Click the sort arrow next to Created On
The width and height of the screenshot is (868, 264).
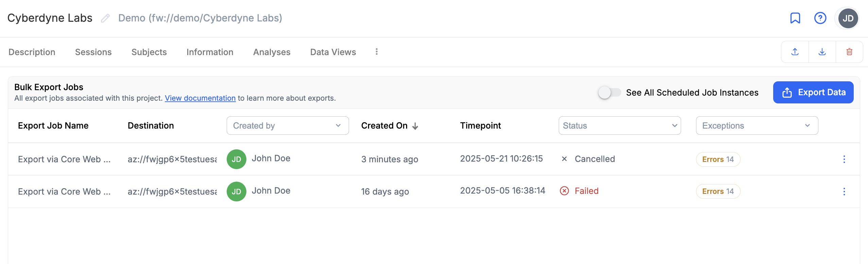pos(415,126)
